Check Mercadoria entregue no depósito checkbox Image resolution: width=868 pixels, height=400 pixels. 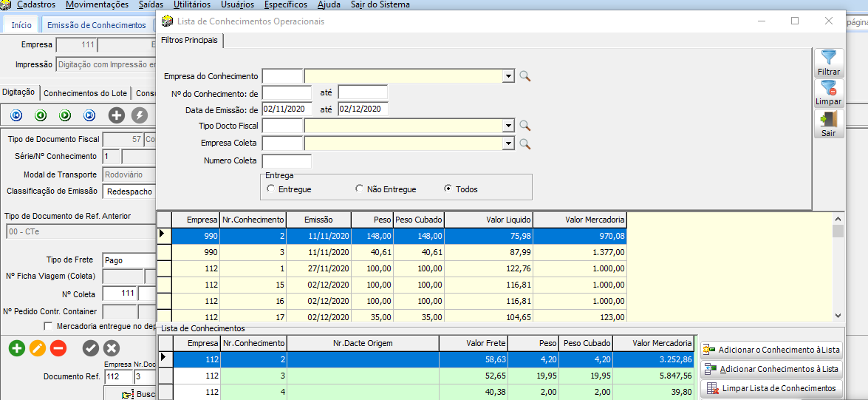tap(49, 326)
